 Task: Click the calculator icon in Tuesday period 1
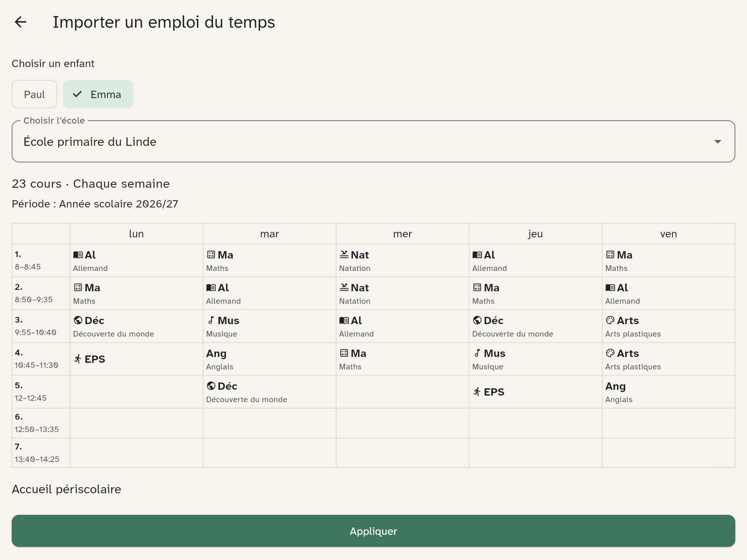coord(211,255)
